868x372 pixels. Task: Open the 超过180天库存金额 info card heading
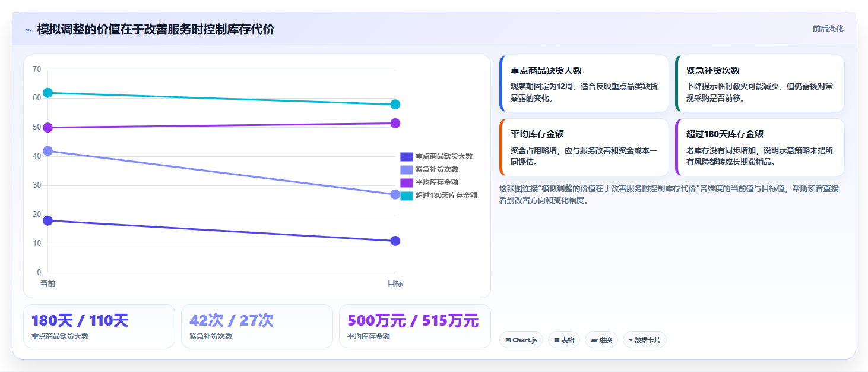point(724,134)
